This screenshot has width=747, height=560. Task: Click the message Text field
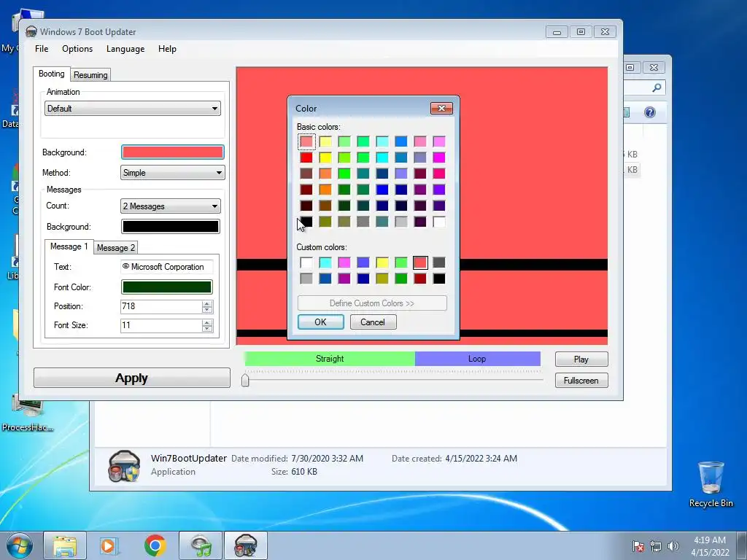pos(167,267)
